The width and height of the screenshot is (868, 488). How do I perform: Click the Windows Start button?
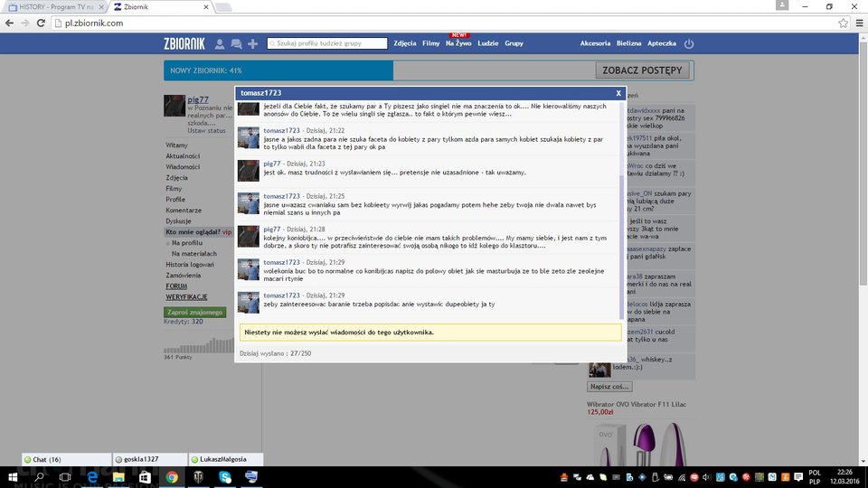pyautogui.click(x=13, y=476)
